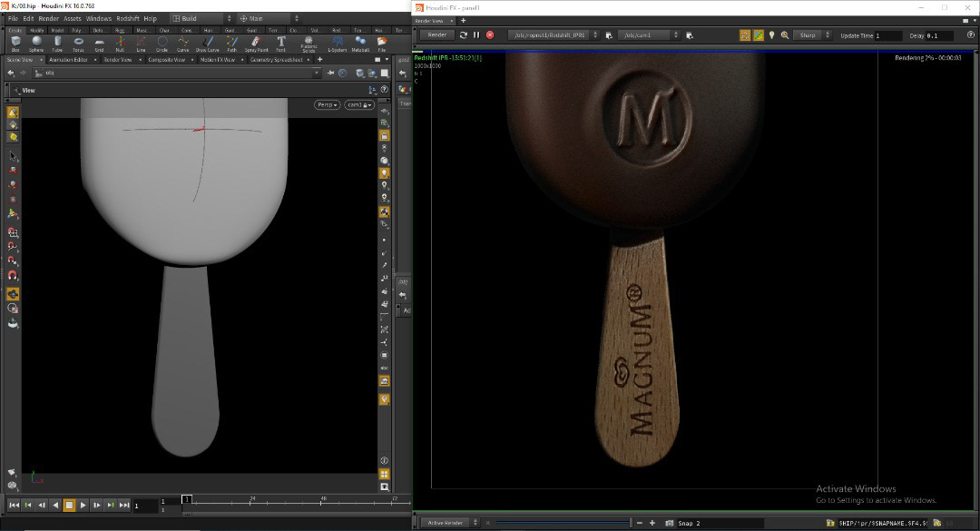This screenshot has width=980, height=531.
Task: Open the Assets menu
Action: (x=72, y=19)
